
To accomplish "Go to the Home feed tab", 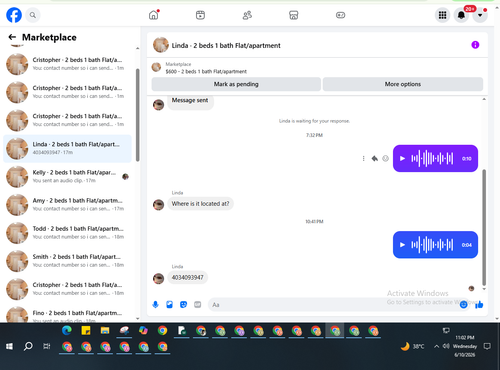I will click(x=154, y=15).
